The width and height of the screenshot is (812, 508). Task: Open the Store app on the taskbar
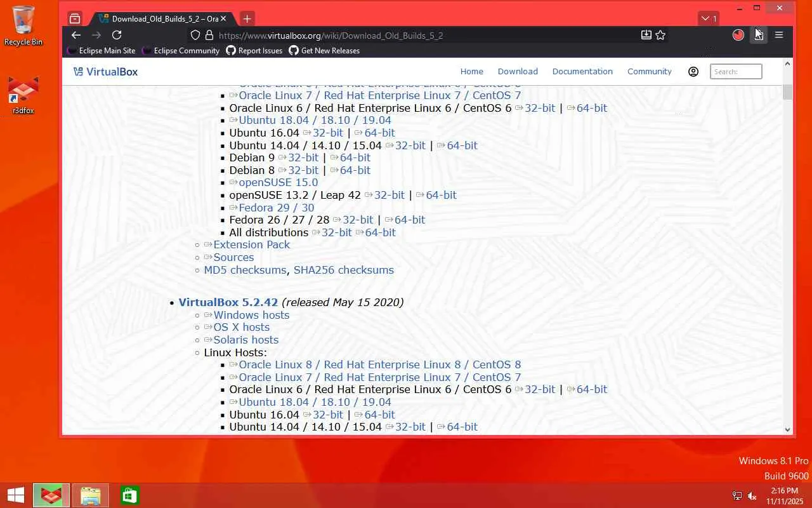tap(129, 495)
